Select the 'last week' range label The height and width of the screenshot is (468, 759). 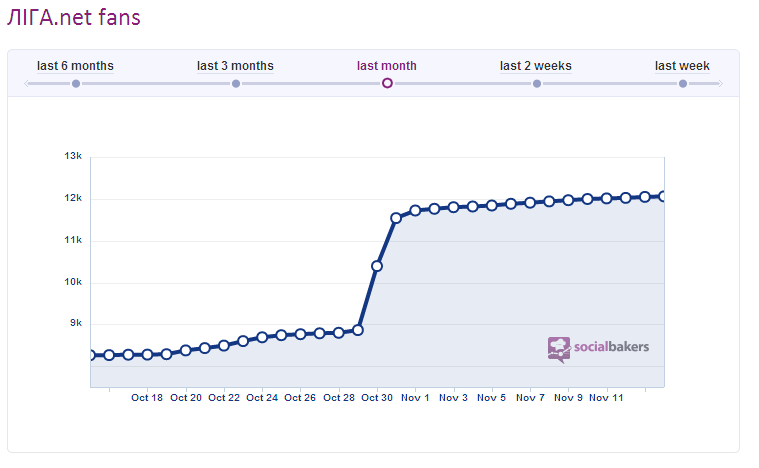point(682,66)
